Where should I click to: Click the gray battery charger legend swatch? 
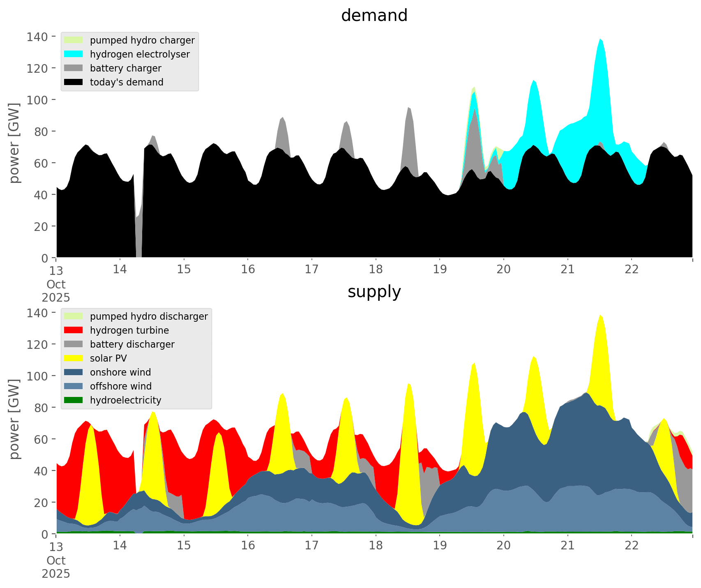pyautogui.click(x=74, y=68)
